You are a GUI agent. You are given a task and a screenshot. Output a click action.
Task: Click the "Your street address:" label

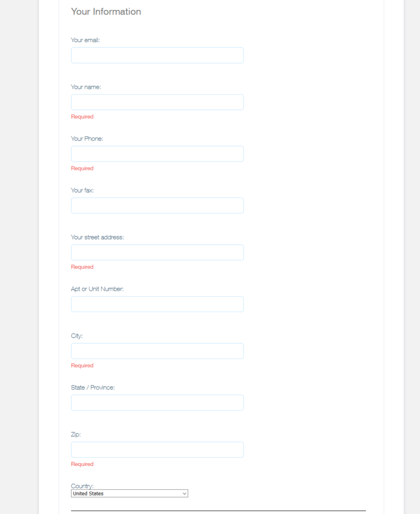click(x=97, y=237)
